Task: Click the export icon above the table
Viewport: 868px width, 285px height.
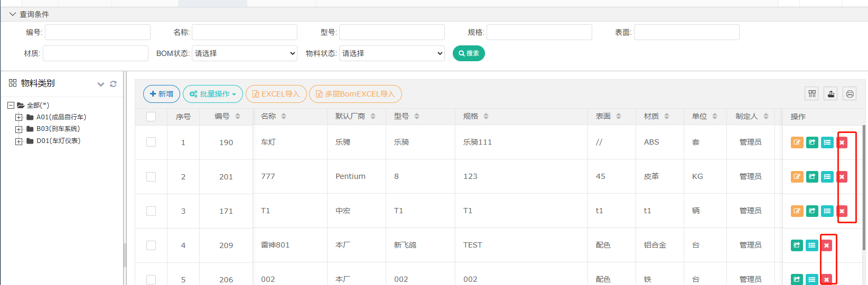Action: tap(830, 94)
